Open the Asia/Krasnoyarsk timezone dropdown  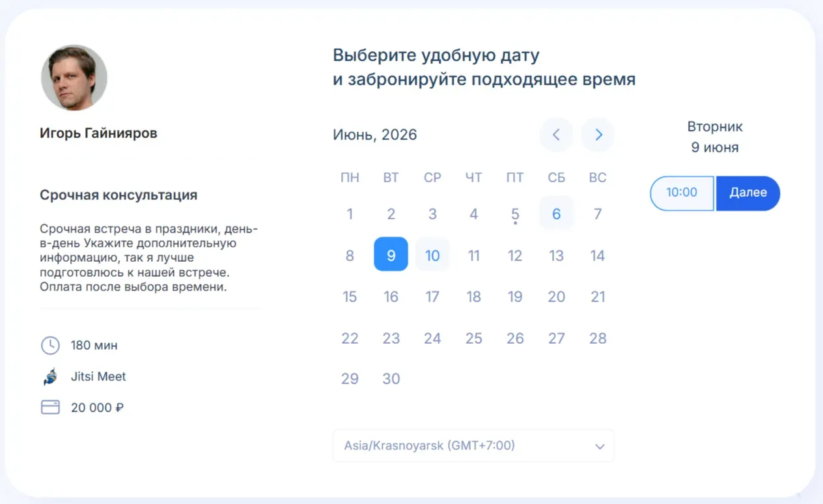pyautogui.click(x=473, y=446)
